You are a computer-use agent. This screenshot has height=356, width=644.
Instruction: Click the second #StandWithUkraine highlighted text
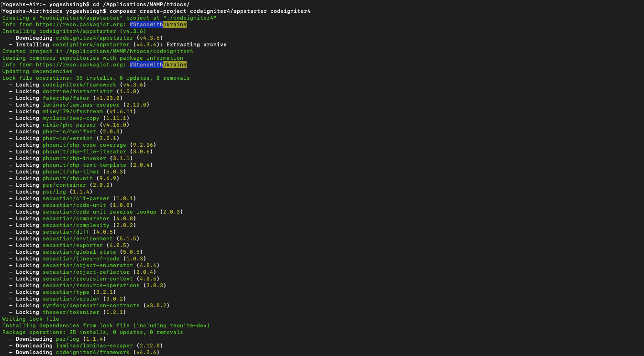[x=158, y=65]
